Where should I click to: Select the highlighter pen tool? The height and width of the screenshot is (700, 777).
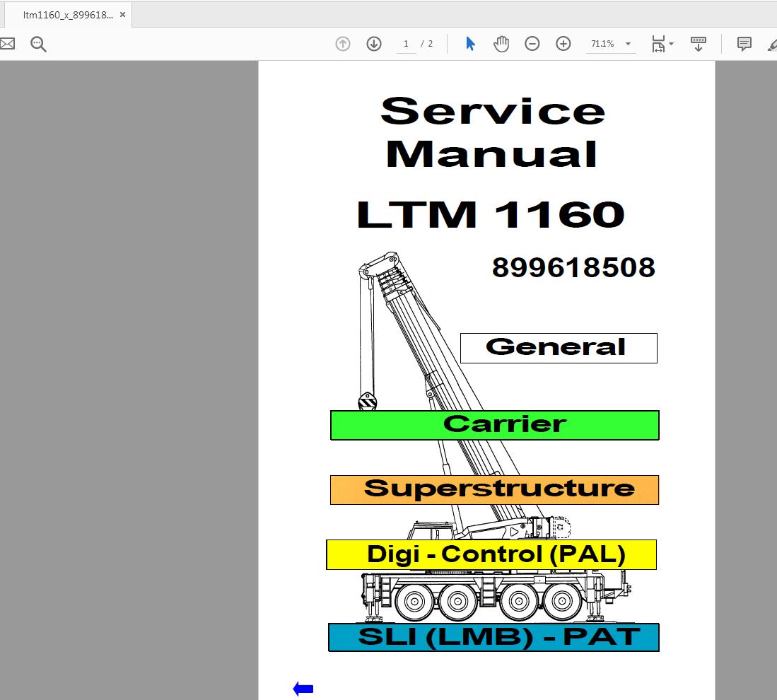pos(772,45)
